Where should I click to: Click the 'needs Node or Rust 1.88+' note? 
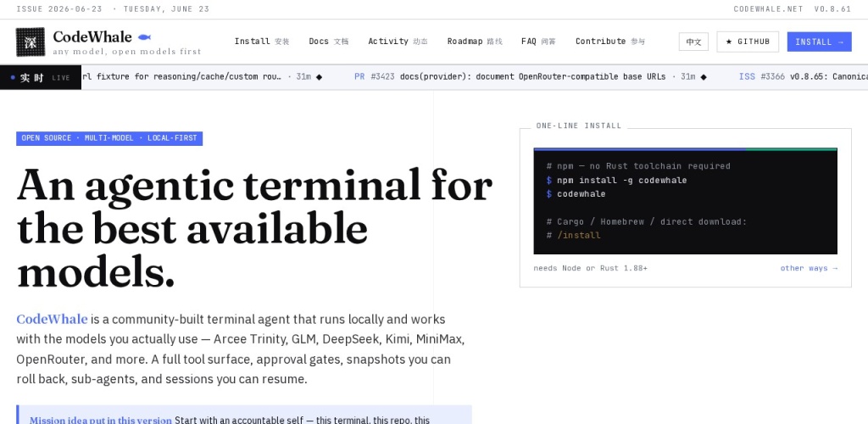click(590, 268)
